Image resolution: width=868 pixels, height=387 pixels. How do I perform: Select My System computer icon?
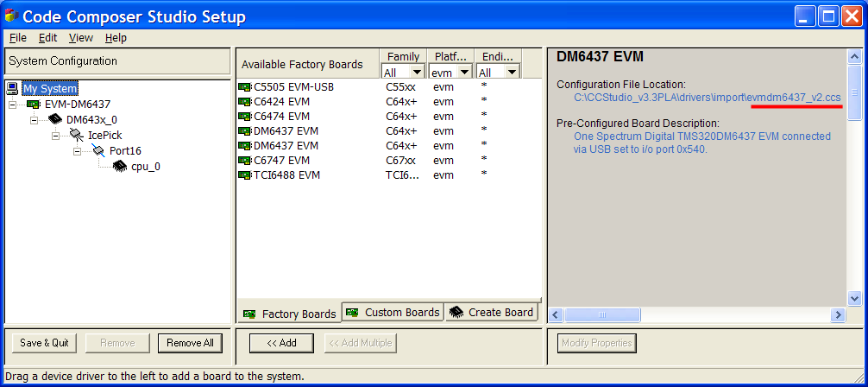[12, 88]
